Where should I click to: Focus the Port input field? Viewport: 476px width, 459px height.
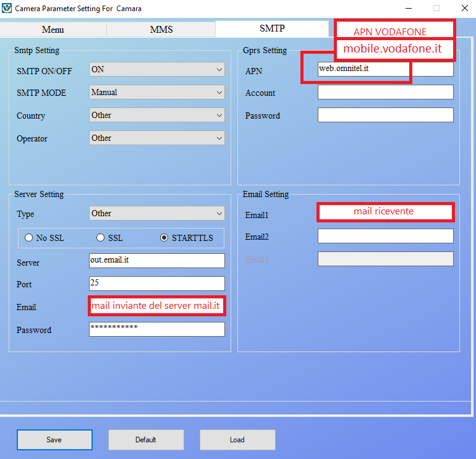point(156,284)
